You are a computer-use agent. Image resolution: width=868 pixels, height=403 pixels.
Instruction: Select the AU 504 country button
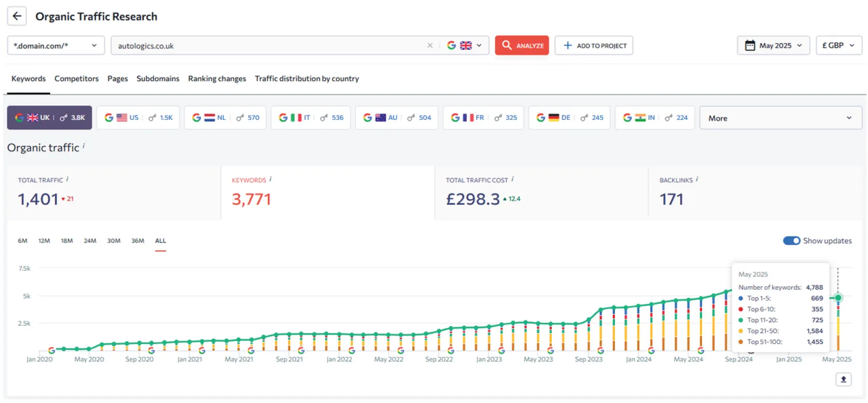[x=397, y=118]
